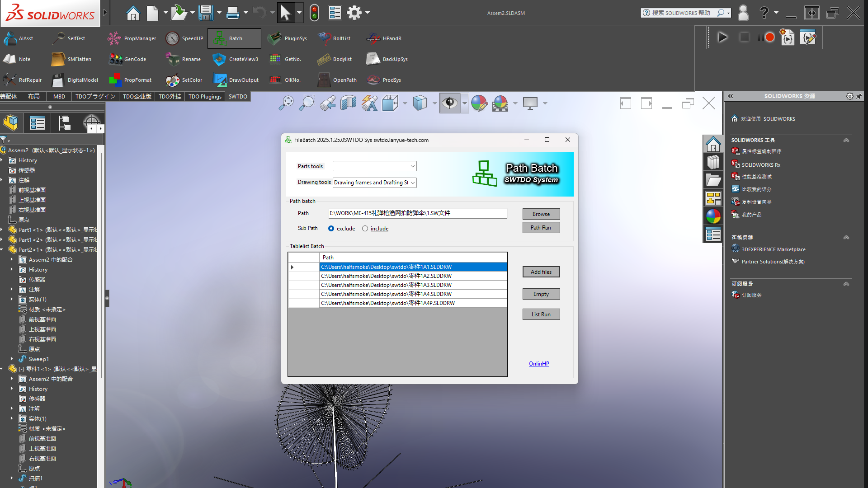Click the DrawOutput tool icon
Screen dimensions: 868x488
pos(220,80)
